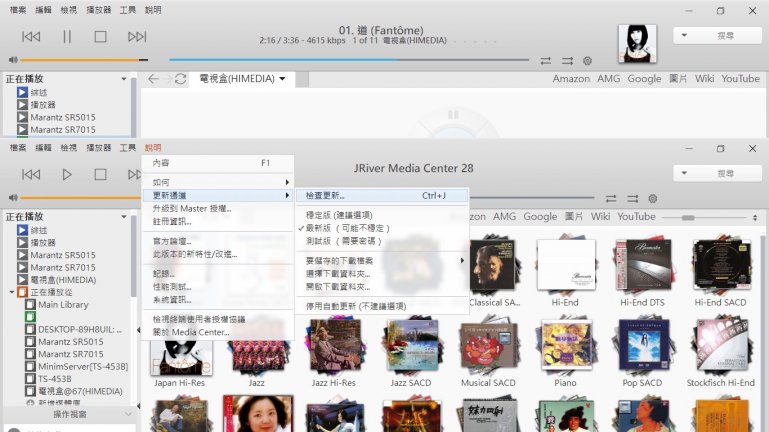Adjust the volume slider in top window
Screen dimensions: 769x432
[x=84, y=60]
